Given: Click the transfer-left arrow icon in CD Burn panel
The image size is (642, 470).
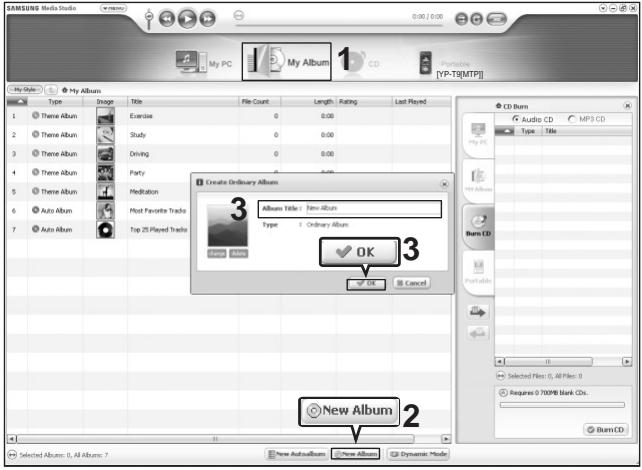Looking at the screenshot, I should pos(478,333).
